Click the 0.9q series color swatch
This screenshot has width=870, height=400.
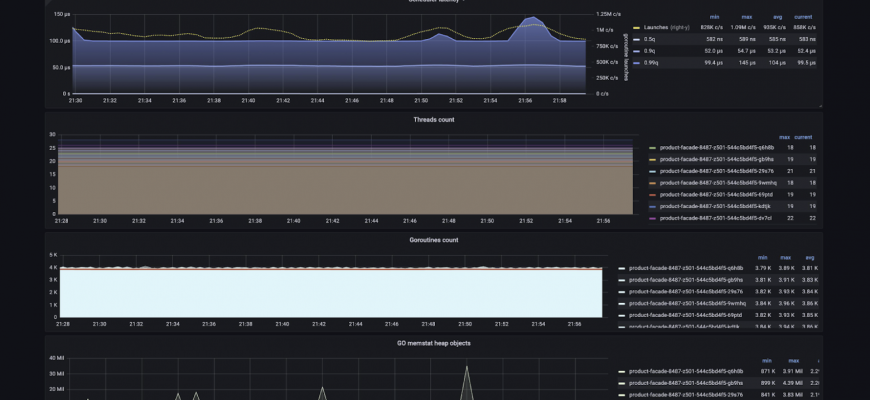tap(636, 51)
